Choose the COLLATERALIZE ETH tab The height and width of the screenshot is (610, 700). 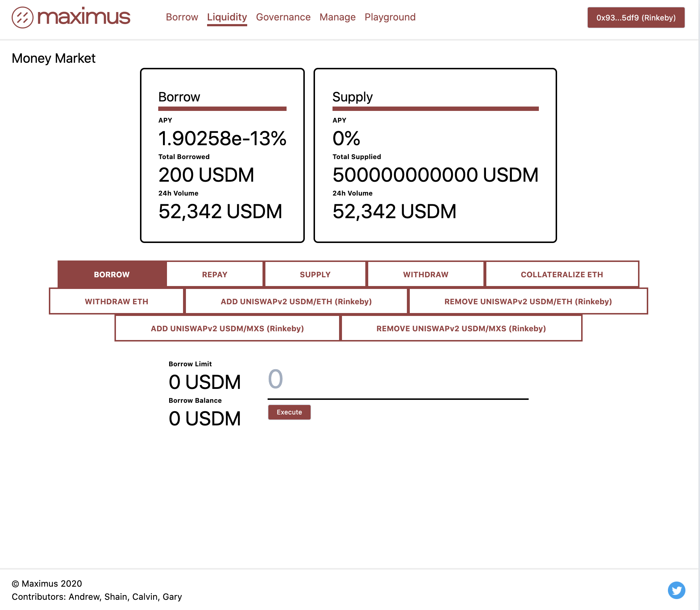point(561,274)
